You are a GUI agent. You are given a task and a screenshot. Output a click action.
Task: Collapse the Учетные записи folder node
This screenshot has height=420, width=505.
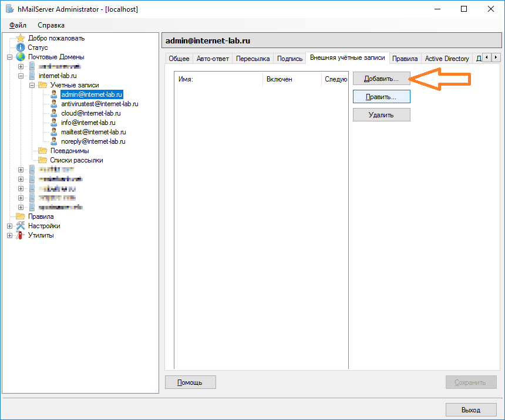click(x=32, y=85)
